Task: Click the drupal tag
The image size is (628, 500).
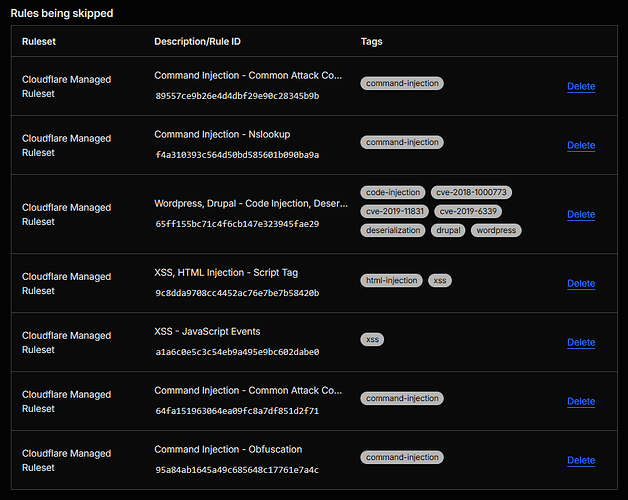Action: click(x=448, y=230)
